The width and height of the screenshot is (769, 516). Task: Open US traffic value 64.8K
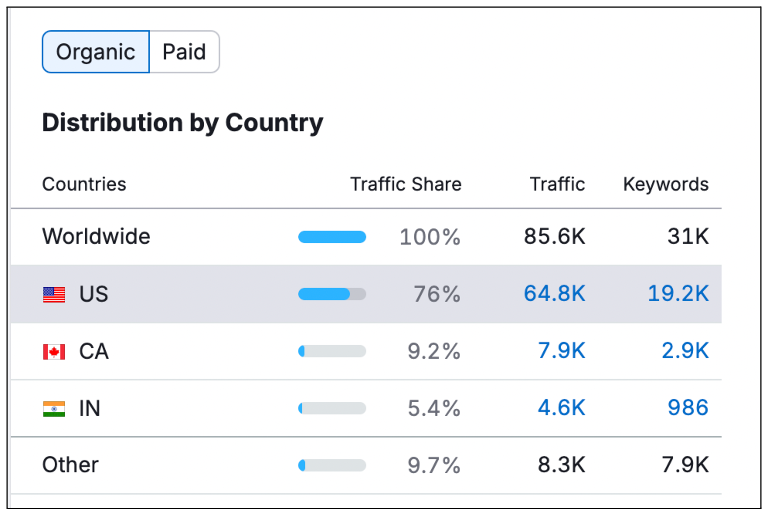click(554, 294)
